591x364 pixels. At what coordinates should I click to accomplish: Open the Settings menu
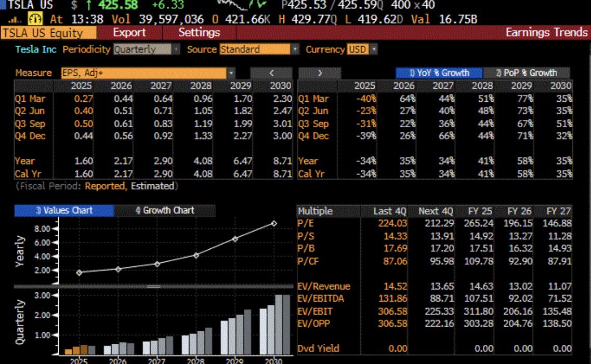pos(199,33)
